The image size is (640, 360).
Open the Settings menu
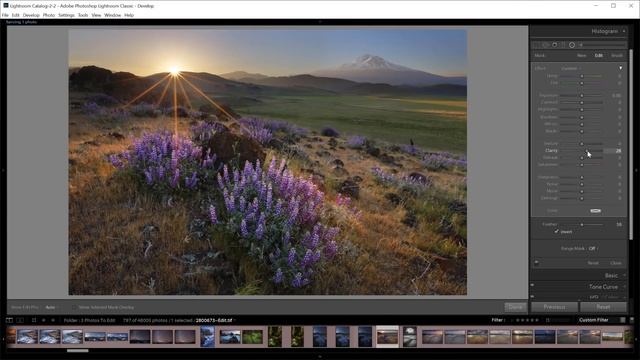pos(66,15)
